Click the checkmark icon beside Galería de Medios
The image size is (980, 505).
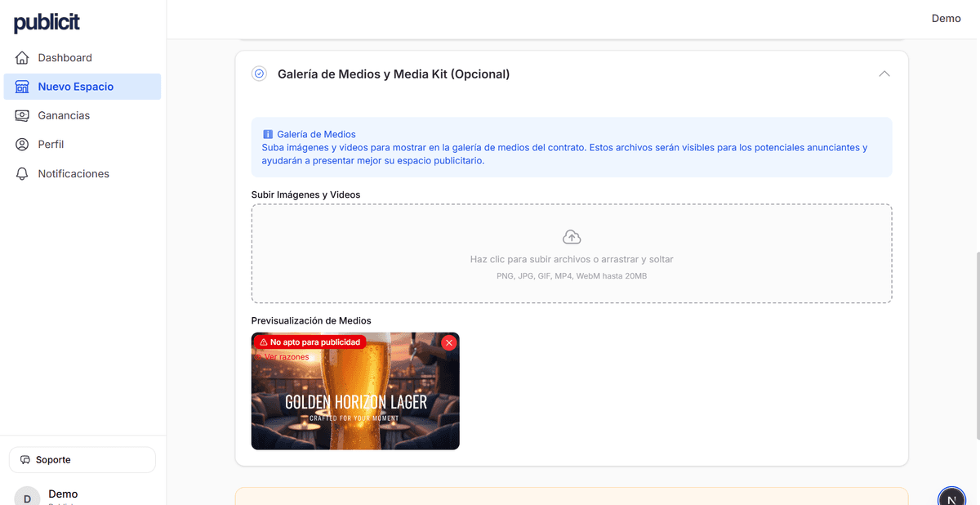(x=259, y=74)
